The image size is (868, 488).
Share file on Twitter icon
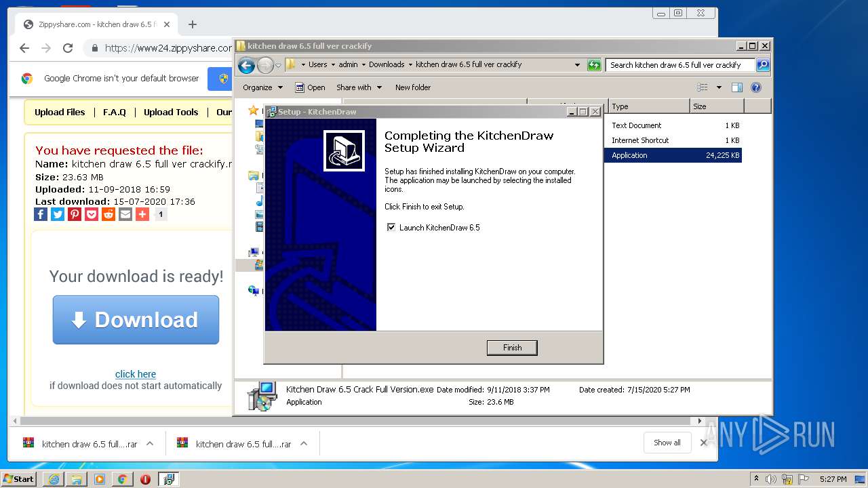(x=58, y=214)
